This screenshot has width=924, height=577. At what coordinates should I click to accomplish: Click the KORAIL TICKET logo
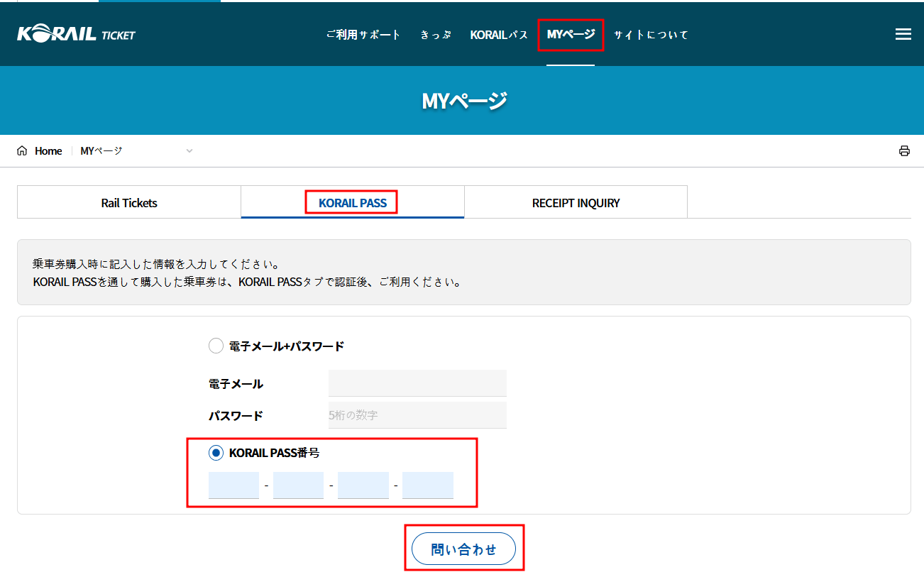click(76, 34)
